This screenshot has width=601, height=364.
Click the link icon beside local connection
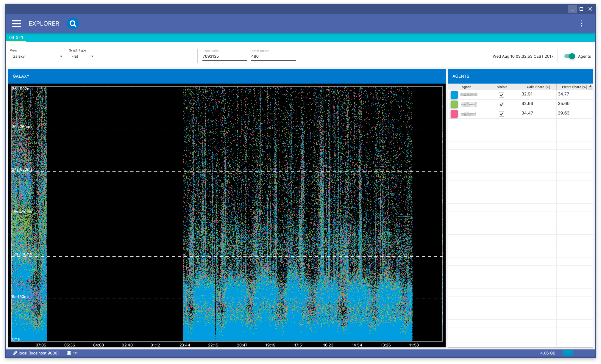(x=15, y=353)
